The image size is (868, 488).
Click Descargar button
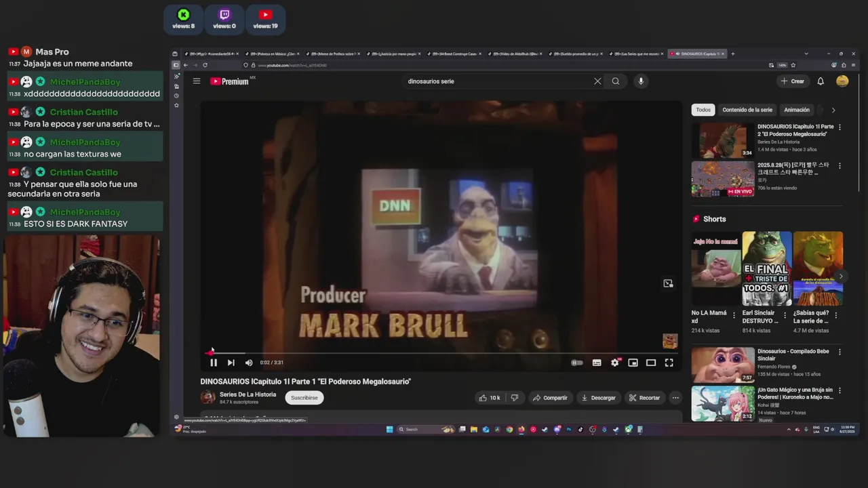(x=598, y=398)
